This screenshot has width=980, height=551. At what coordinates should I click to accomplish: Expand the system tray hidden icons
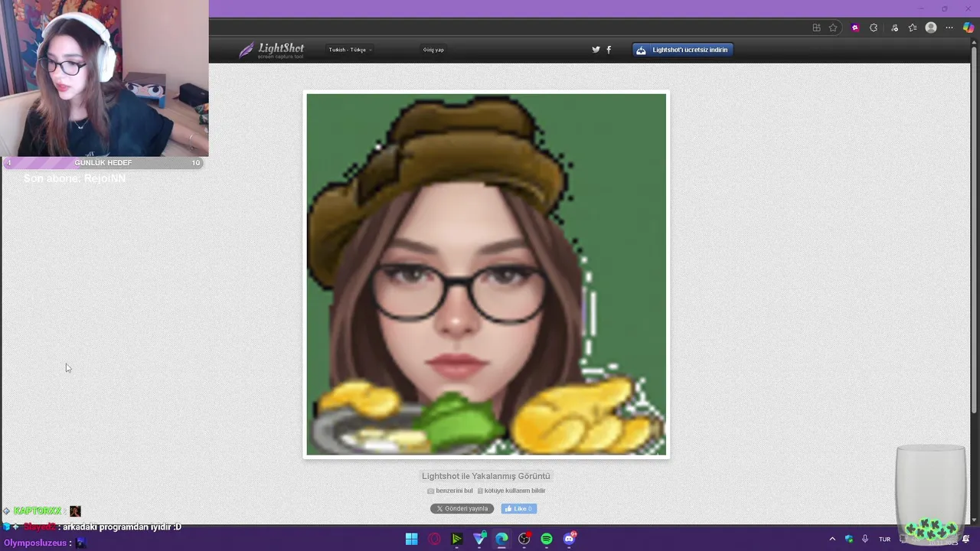point(832,539)
